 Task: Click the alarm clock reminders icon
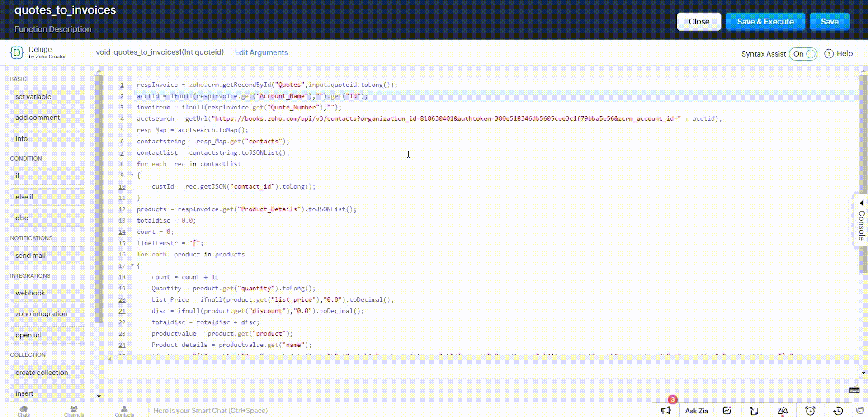point(810,410)
